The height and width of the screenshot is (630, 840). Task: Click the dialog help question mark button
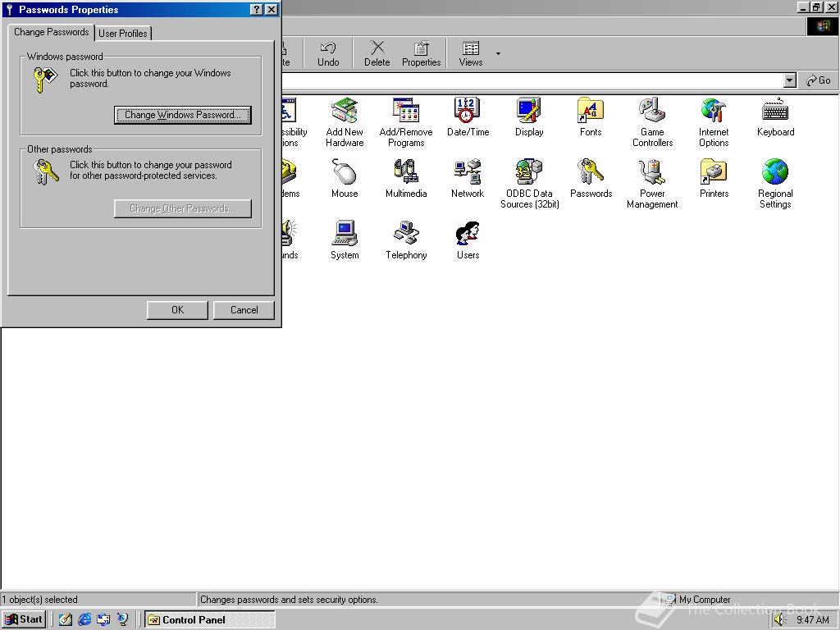coord(257,9)
